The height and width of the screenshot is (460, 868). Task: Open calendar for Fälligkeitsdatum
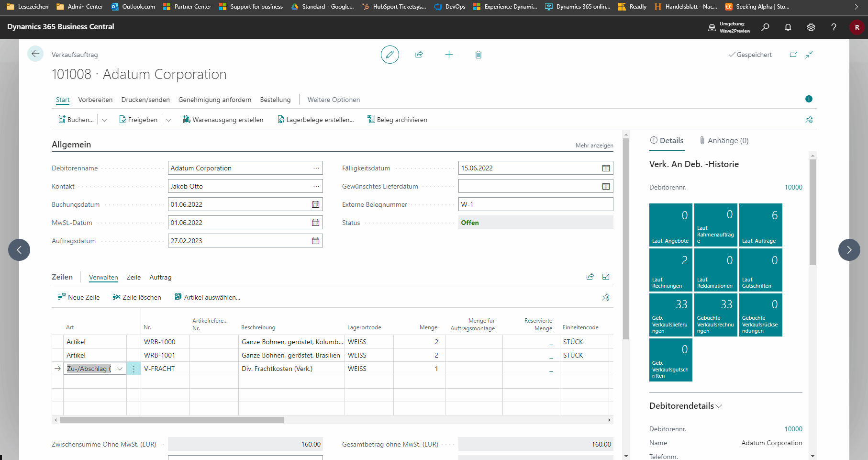(606, 168)
